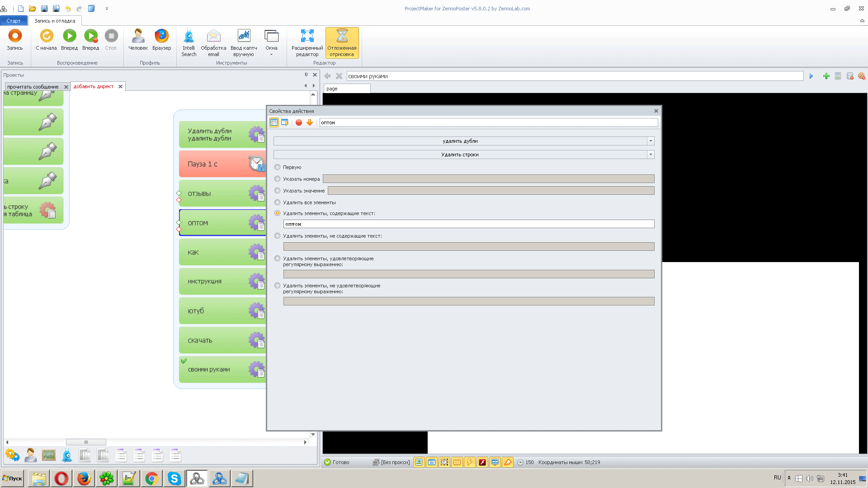Click the text field containing оптом filter

click(x=468, y=224)
